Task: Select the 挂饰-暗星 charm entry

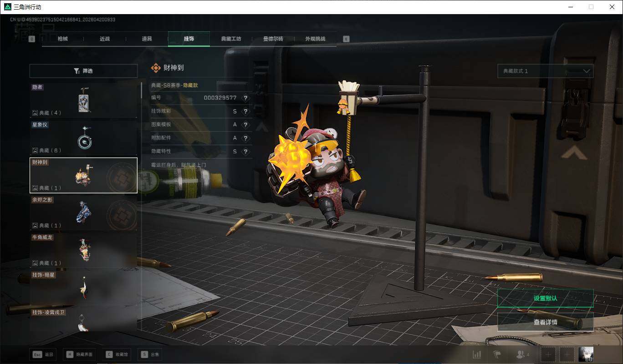Action: coord(83,288)
